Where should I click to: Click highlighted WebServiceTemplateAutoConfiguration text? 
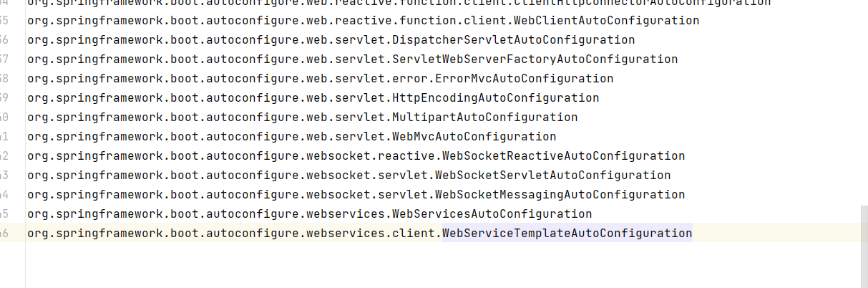click(x=567, y=234)
